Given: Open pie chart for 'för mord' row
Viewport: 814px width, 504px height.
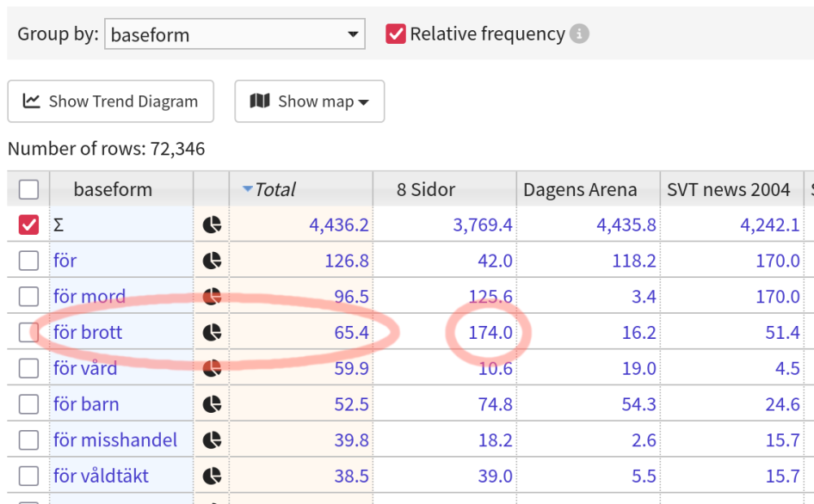Looking at the screenshot, I should [212, 297].
